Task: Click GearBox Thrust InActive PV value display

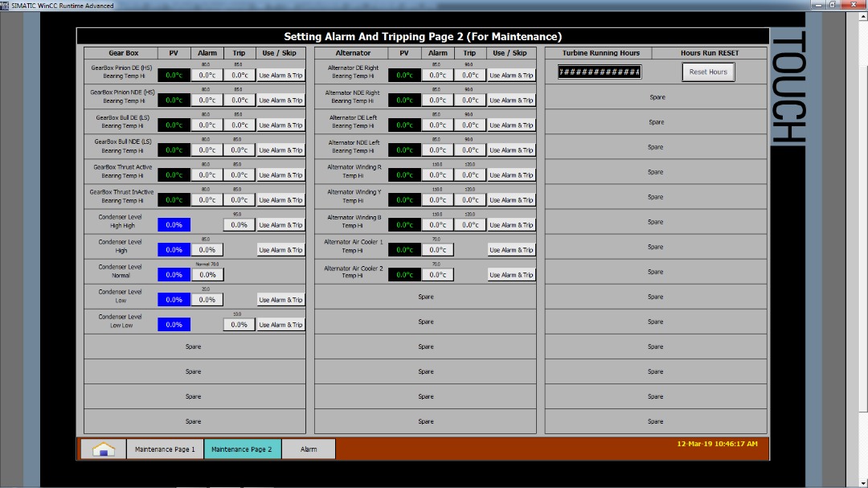Action: [x=174, y=200]
